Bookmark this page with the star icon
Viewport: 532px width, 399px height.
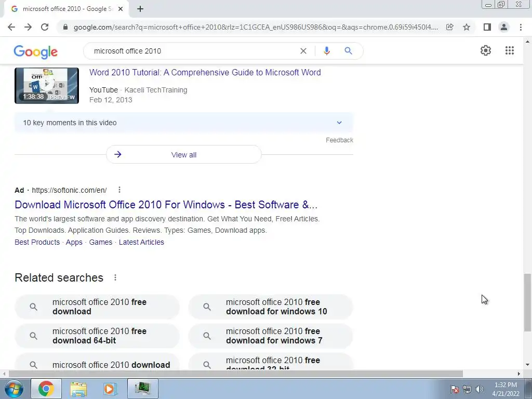pyautogui.click(x=467, y=27)
